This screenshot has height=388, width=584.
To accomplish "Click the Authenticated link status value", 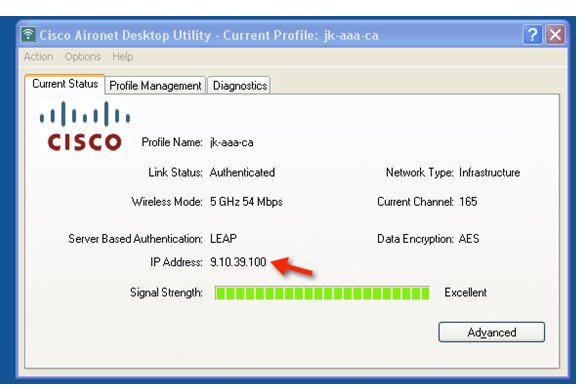I will tap(242, 172).
